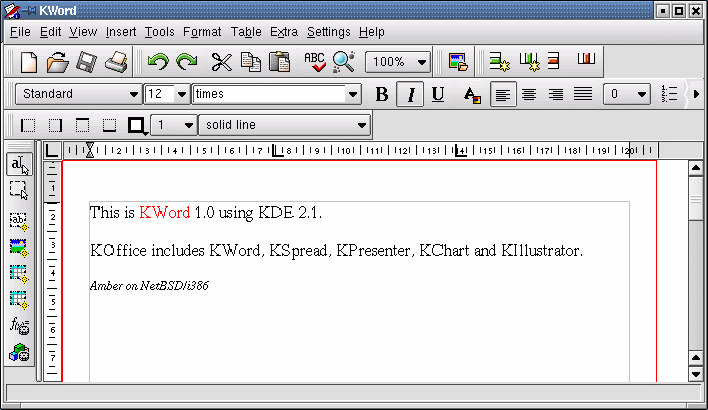708x410 pixels.
Task: Toggle numbered list formatting
Action: tap(669, 94)
